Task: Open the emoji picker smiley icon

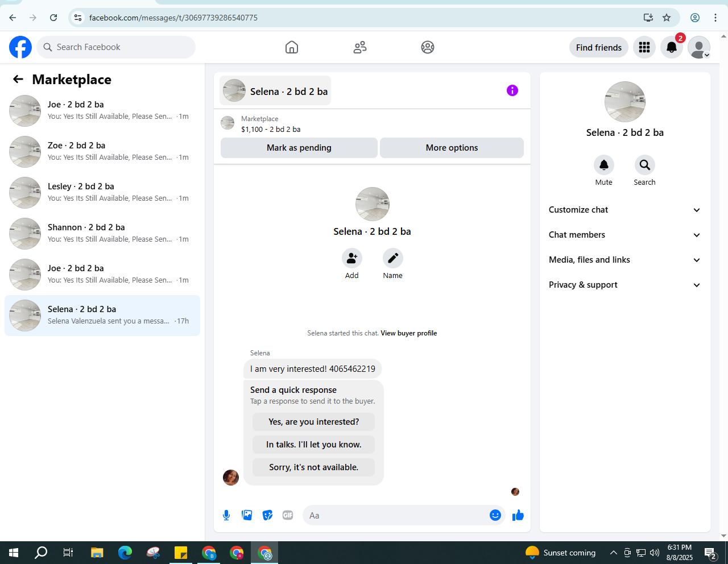Action: click(495, 515)
